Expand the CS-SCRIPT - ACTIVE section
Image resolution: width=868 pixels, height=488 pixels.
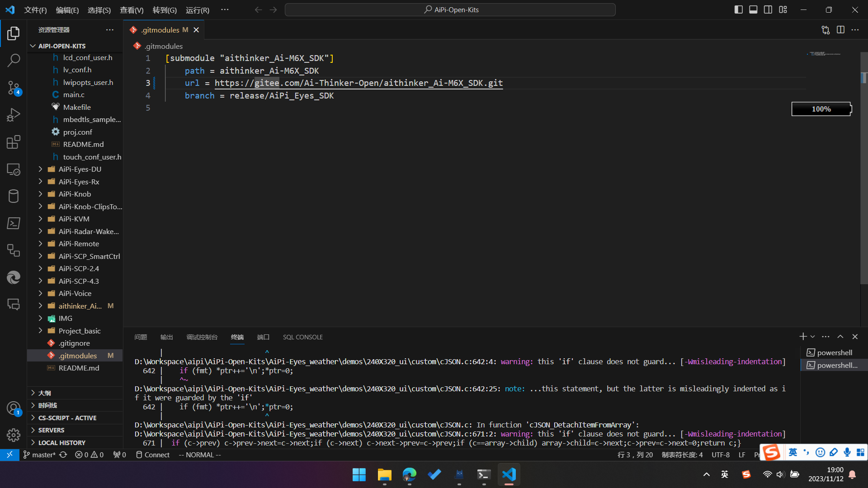[x=75, y=418]
